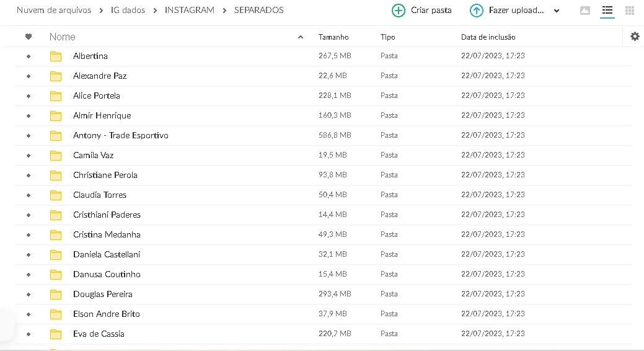This screenshot has height=351, width=644.
Task: Toggle favorite marker for Eva de Cassia
Action: (x=29, y=334)
